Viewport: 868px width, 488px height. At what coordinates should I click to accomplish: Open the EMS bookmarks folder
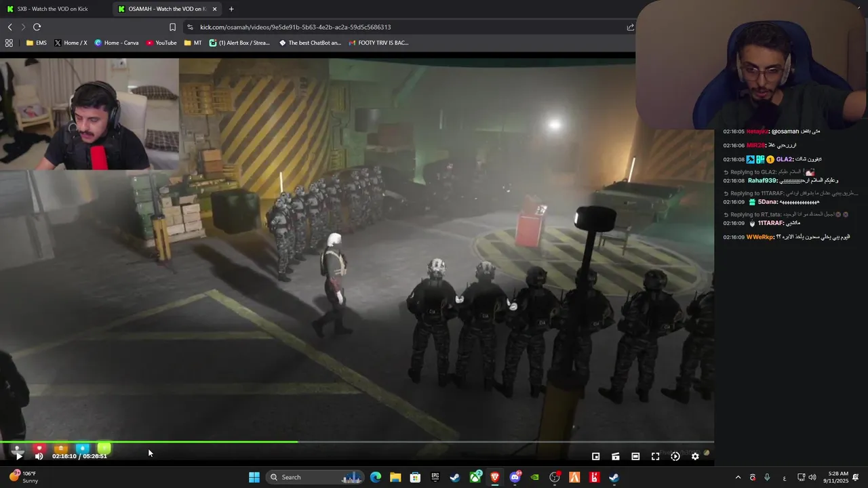(x=37, y=43)
